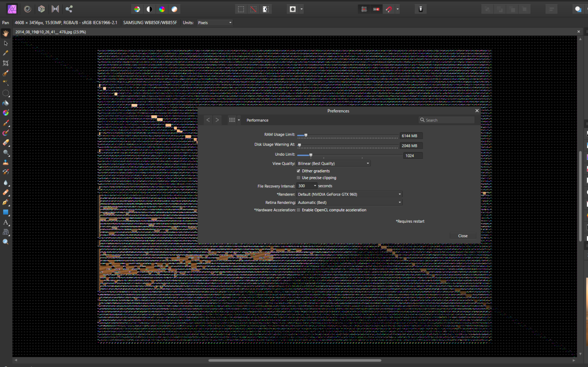Pick the Flood Fill tool
588x367 pixels.
click(5, 103)
